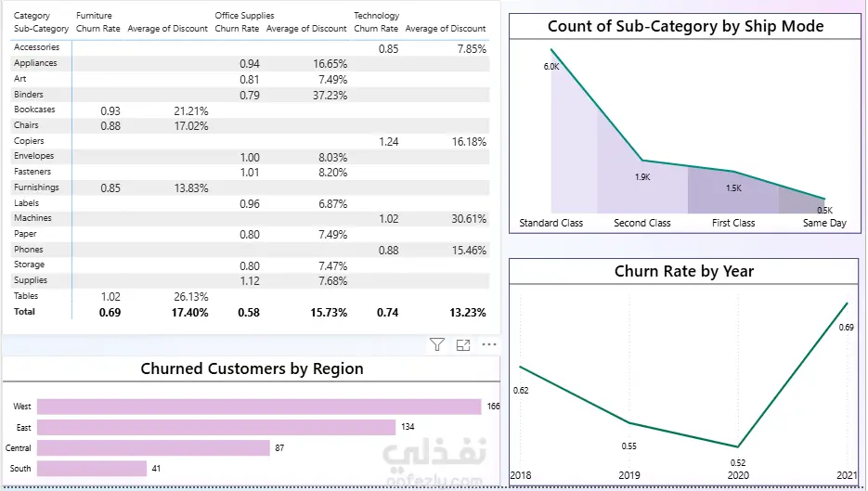
Task: Select the First Class chart segment
Action: 733,190
